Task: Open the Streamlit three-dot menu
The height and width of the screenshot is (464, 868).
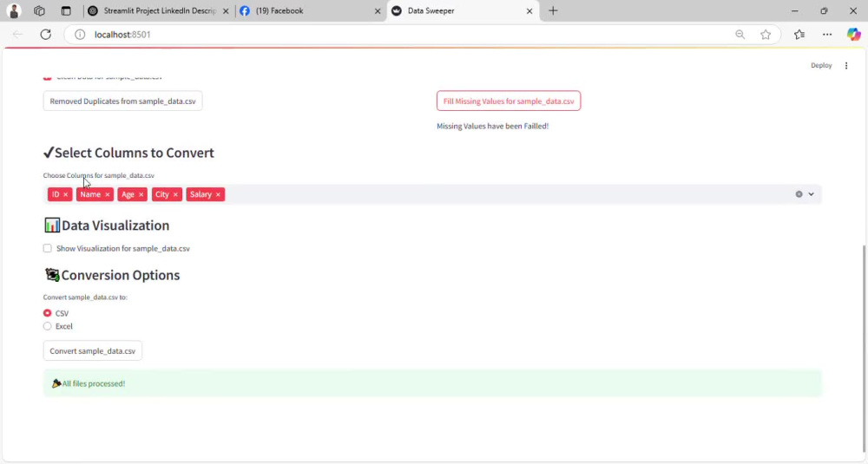Action: (x=845, y=66)
